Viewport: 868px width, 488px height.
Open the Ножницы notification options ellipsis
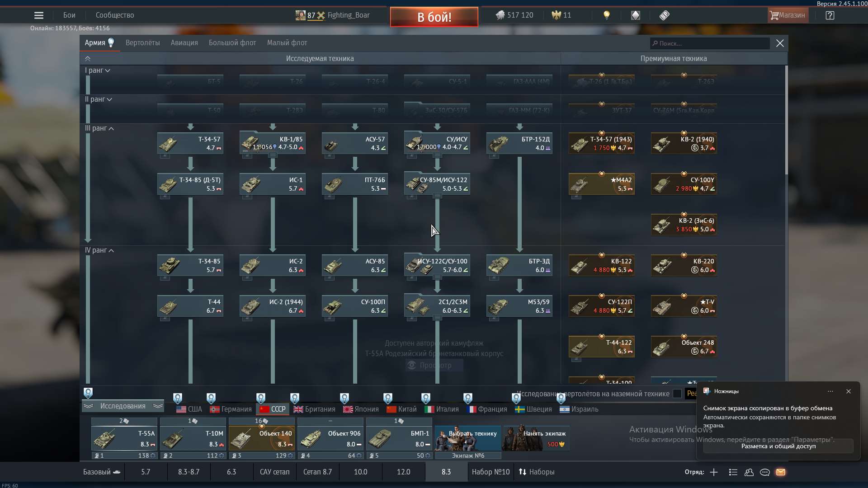click(x=830, y=391)
